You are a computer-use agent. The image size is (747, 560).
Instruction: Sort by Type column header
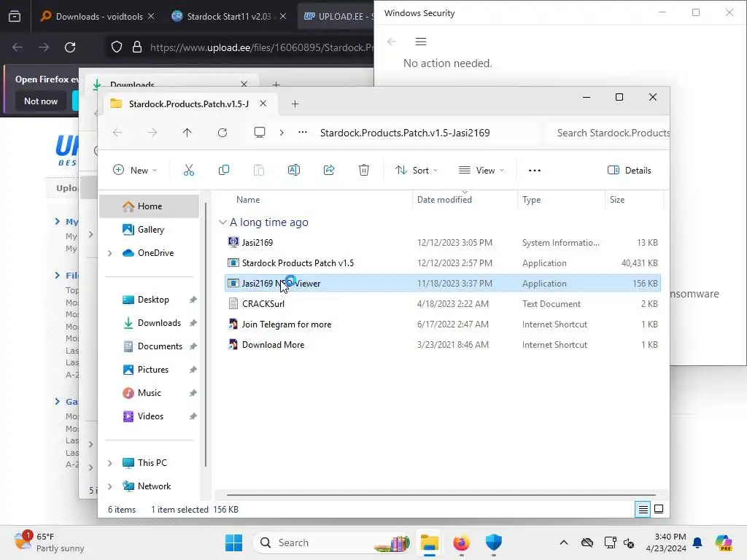tap(531, 200)
